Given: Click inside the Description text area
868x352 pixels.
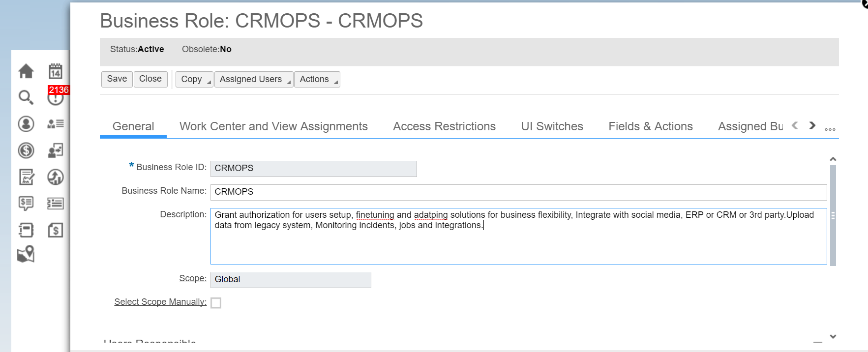Looking at the screenshot, I should click(519, 236).
